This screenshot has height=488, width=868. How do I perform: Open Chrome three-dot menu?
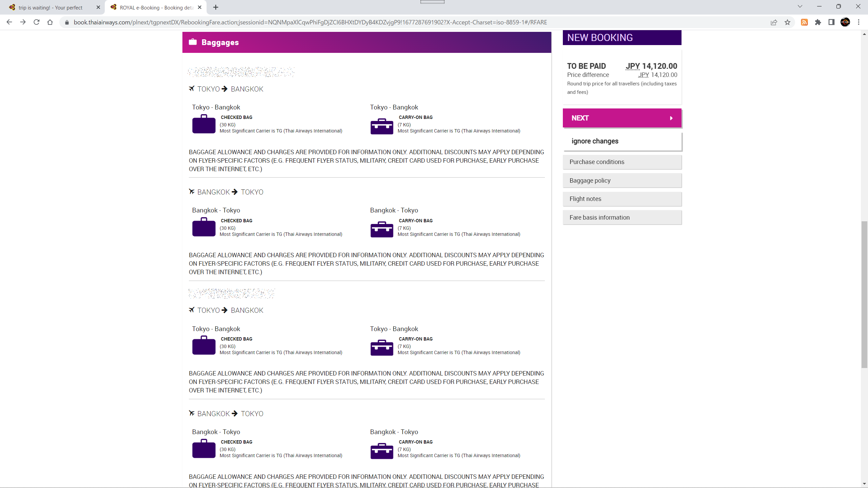[x=859, y=22]
